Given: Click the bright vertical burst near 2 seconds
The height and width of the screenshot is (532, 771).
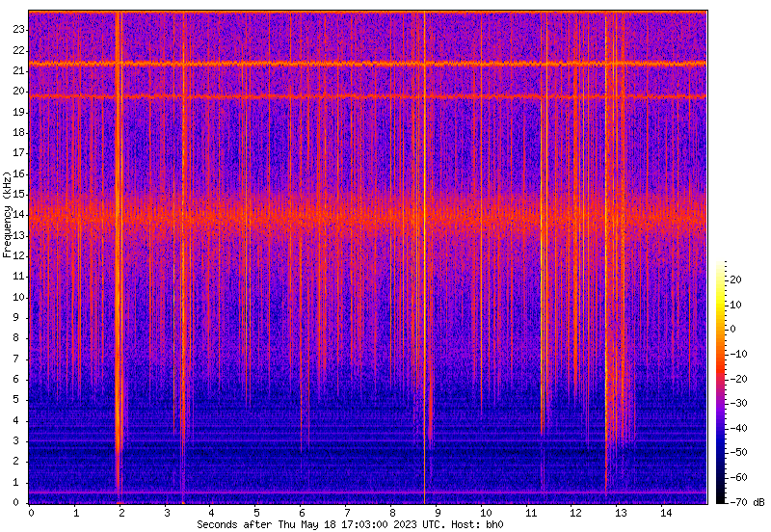Looking at the screenshot, I should point(119,251).
